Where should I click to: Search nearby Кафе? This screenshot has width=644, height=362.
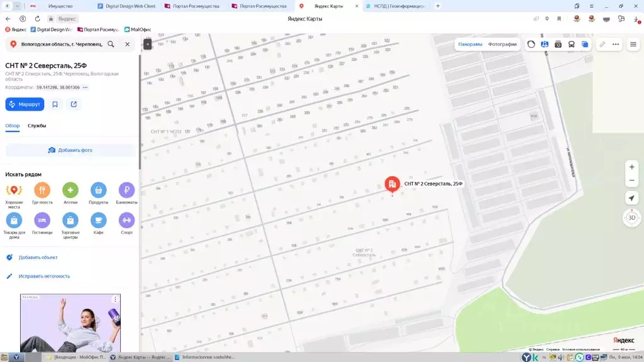pyautogui.click(x=99, y=224)
